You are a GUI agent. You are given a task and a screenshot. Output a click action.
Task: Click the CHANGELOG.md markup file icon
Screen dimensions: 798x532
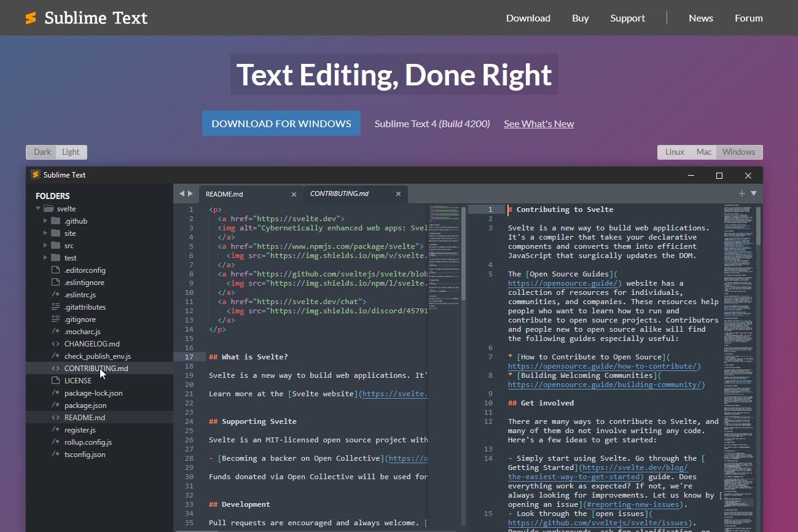click(55, 344)
